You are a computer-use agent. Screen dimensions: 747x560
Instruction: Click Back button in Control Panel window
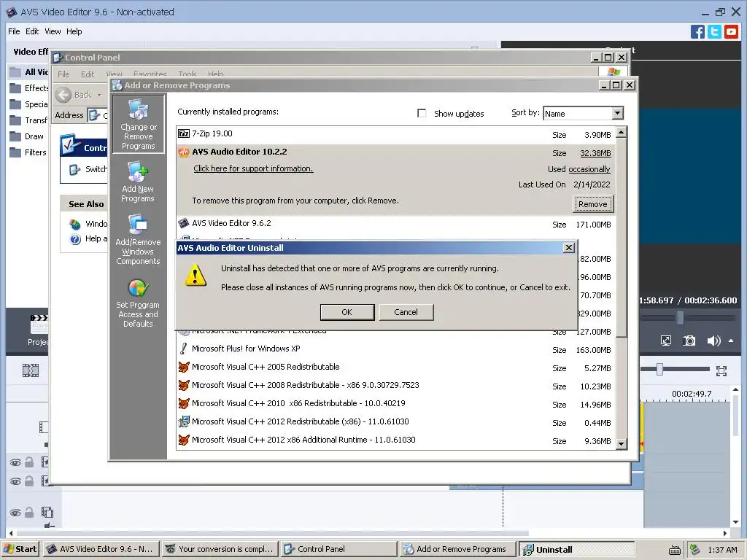click(x=74, y=95)
